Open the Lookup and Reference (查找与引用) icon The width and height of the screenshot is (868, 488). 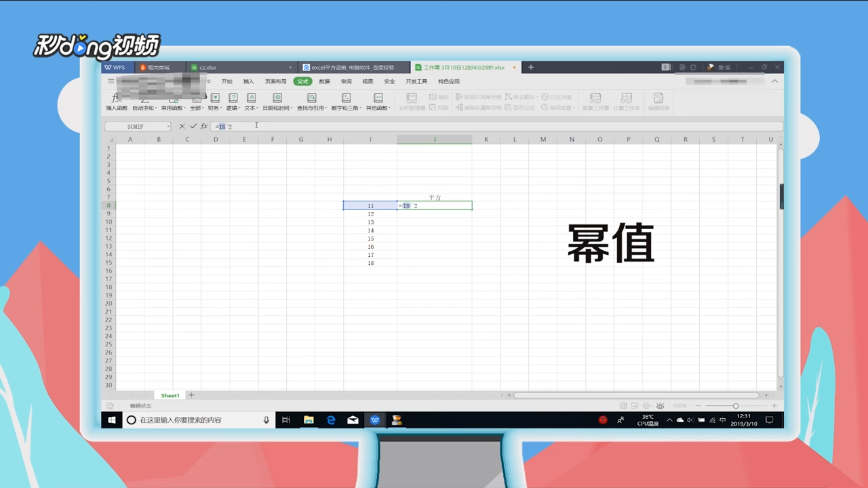tap(312, 98)
